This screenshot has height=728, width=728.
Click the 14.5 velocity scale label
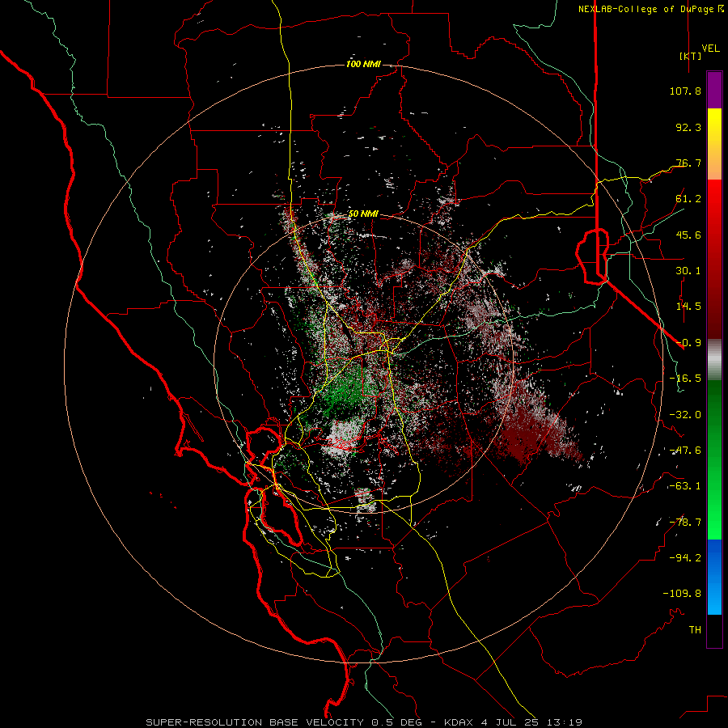[688, 307]
